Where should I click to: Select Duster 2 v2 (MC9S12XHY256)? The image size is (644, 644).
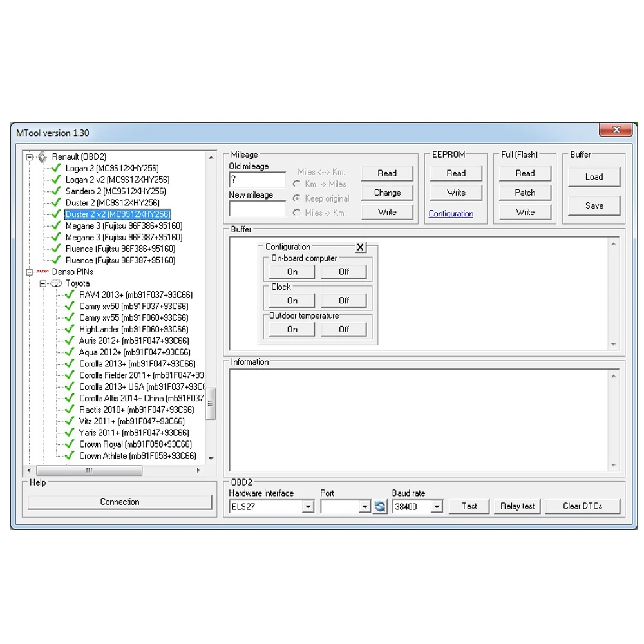click(x=117, y=214)
